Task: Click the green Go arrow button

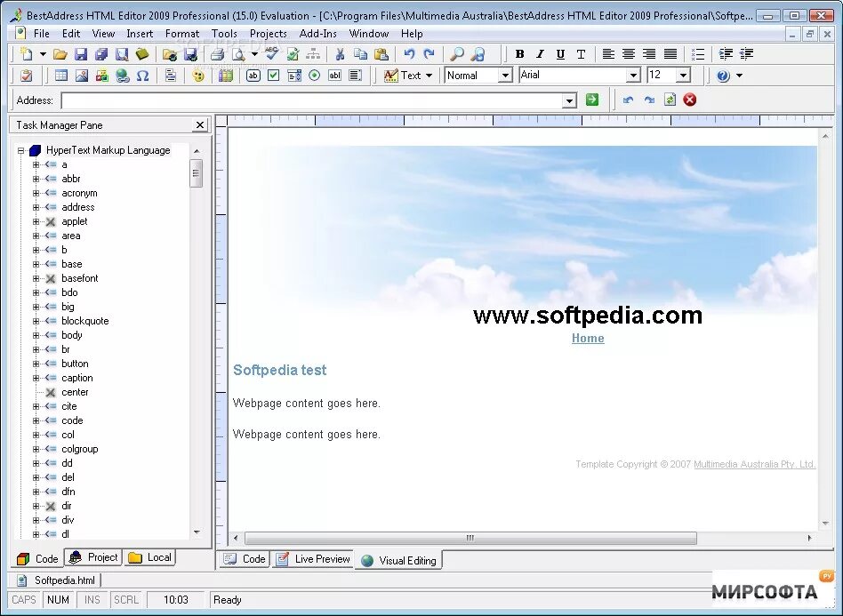Action: coord(592,100)
